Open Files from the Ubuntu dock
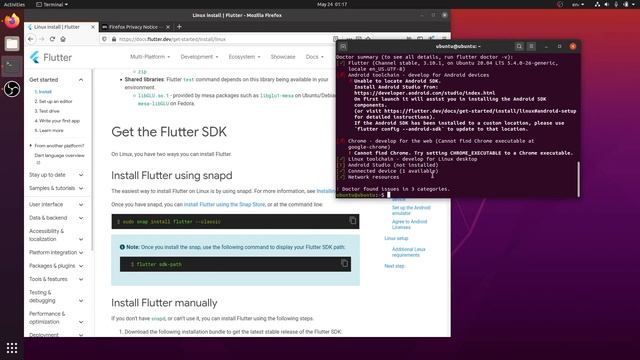The image size is (640, 360). [12, 44]
